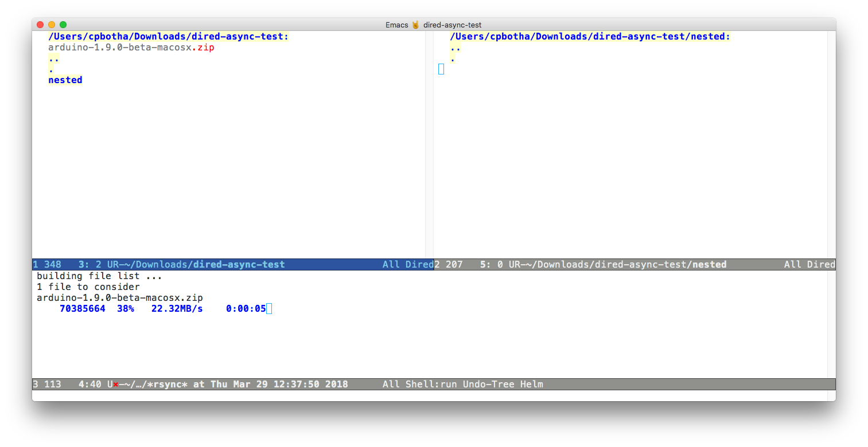The width and height of the screenshot is (868, 447).
Task: Click the Undo-Tree minor mode indicator
Action: tap(488, 384)
